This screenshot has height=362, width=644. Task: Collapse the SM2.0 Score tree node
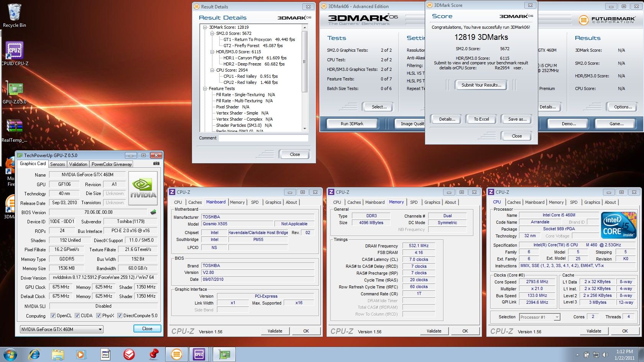click(x=212, y=33)
